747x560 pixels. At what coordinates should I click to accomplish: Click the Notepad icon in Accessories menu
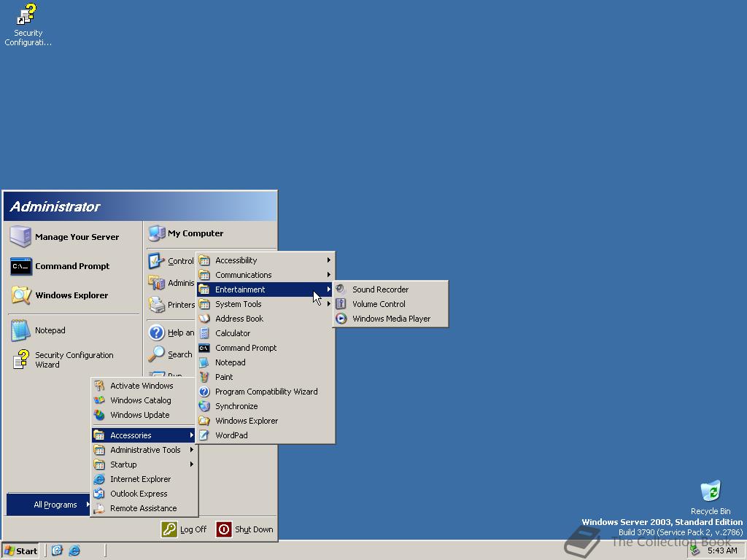pos(204,362)
